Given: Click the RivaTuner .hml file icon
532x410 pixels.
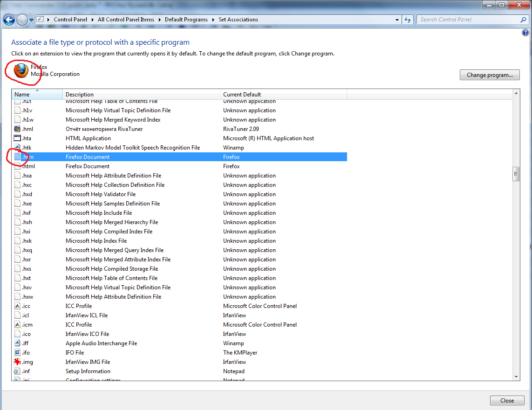Looking at the screenshot, I should pos(17,129).
